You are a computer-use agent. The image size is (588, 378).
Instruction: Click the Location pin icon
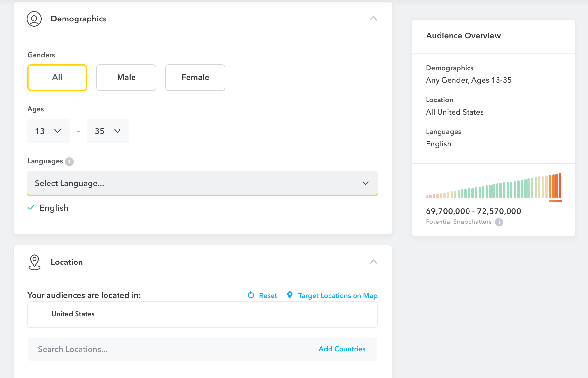coord(35,262)
